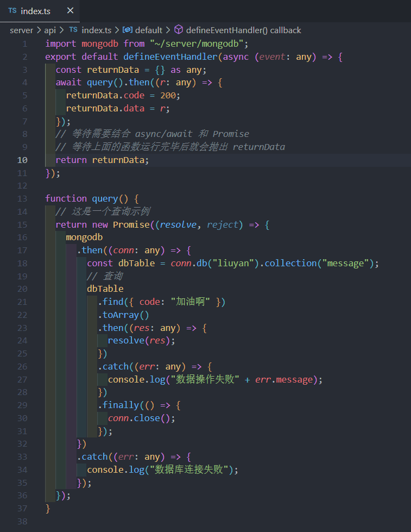411x532 pixels.
Task: Open the defineEventHandler() callback breadcrumb
Action: point(243,30)
